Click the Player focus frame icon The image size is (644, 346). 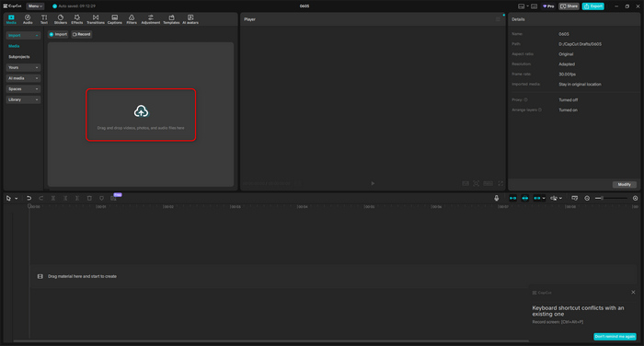pyautogui.click(x=476, y=183)
